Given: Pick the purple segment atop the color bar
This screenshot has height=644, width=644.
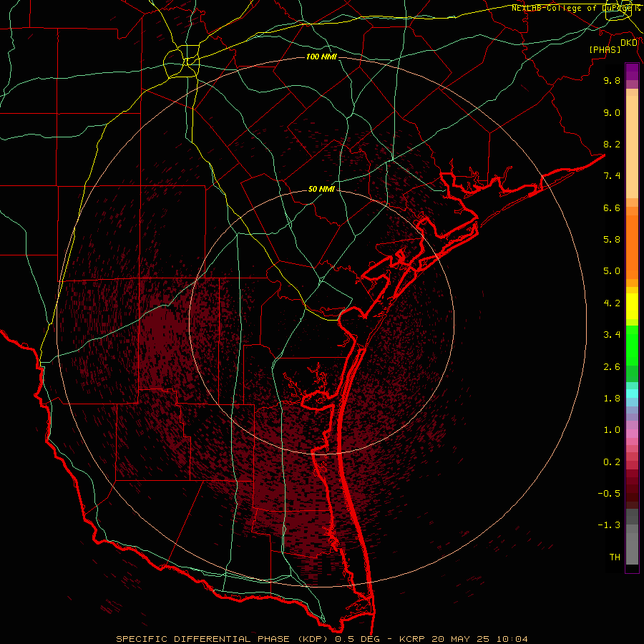Looking at the screenshot, I should [x=632, y=72].
